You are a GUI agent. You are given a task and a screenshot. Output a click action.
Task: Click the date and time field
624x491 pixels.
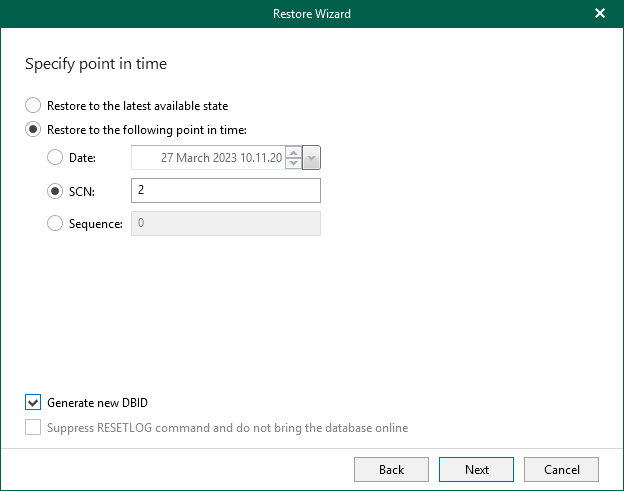[x=208, y=158]
